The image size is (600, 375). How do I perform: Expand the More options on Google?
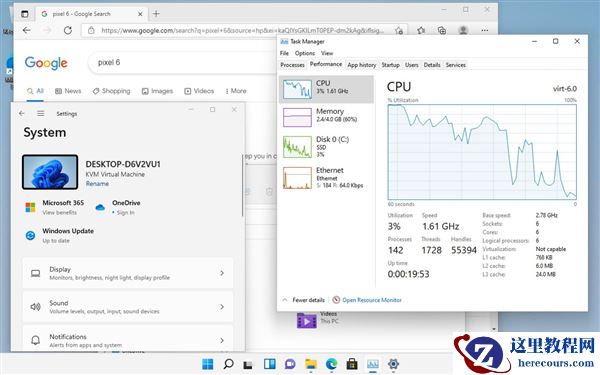pyautogui.click(x=236, y=91)
